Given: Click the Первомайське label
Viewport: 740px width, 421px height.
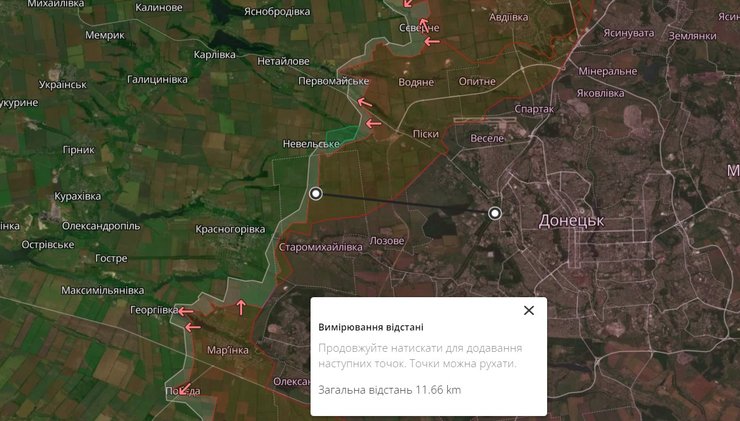Looking at the screenshot, I should (333, 81).
